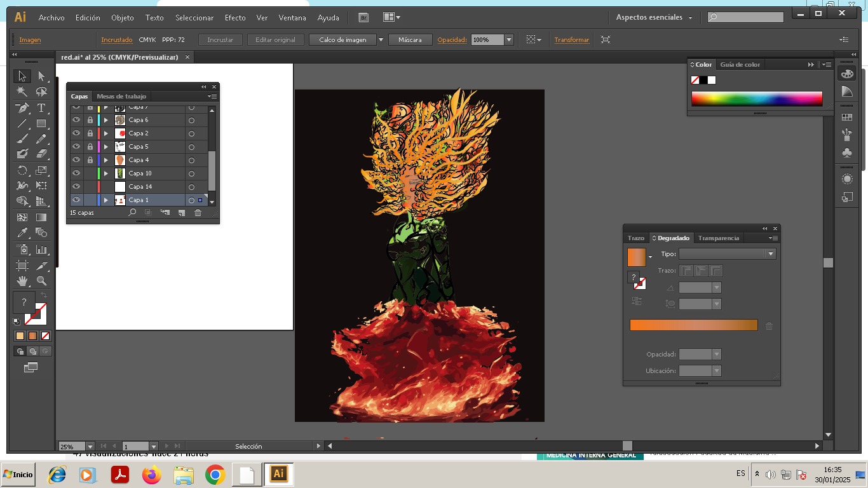
Task: Select the Type (T) tool
Action: (42, 108)
